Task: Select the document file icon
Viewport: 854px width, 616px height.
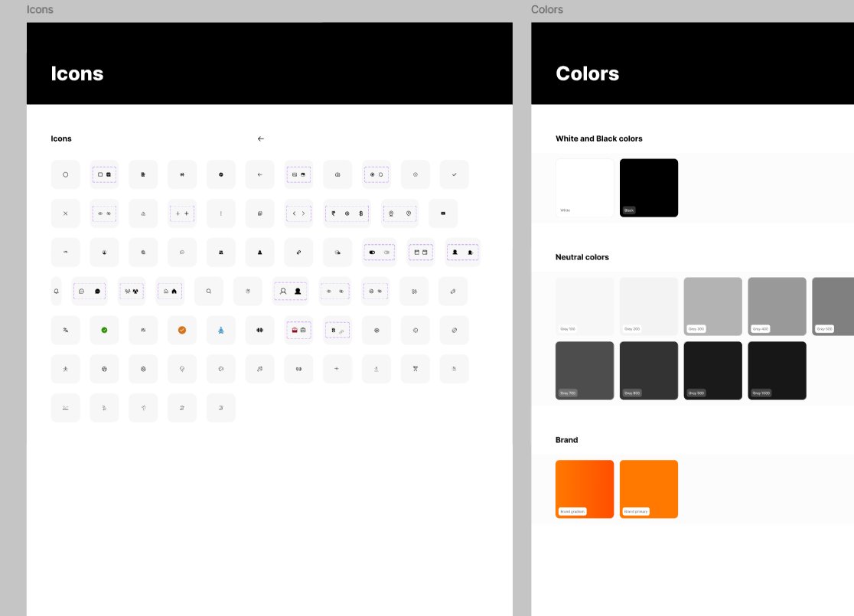Action: [143, 174]
